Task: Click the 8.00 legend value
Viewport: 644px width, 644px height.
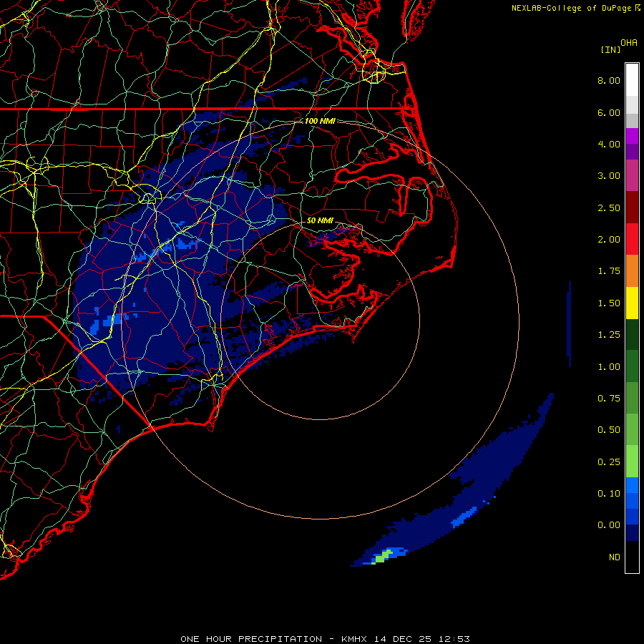Action: point(609,80)
